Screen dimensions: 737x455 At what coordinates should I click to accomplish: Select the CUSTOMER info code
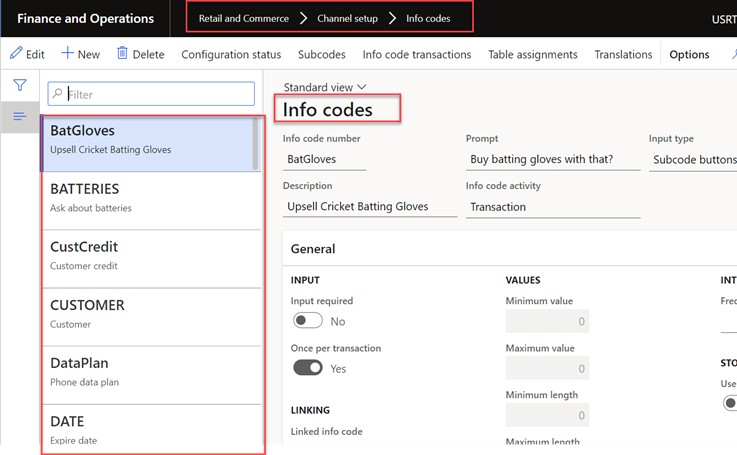pos(151,317)
